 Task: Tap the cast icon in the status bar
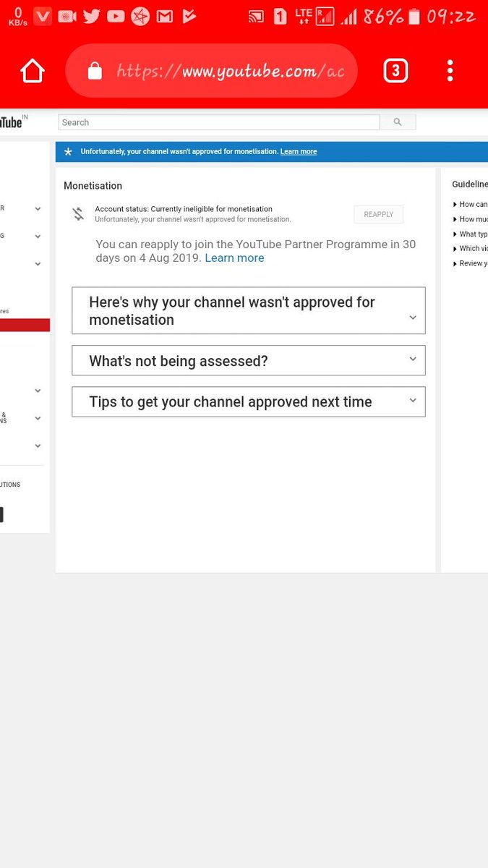[256, 17]
